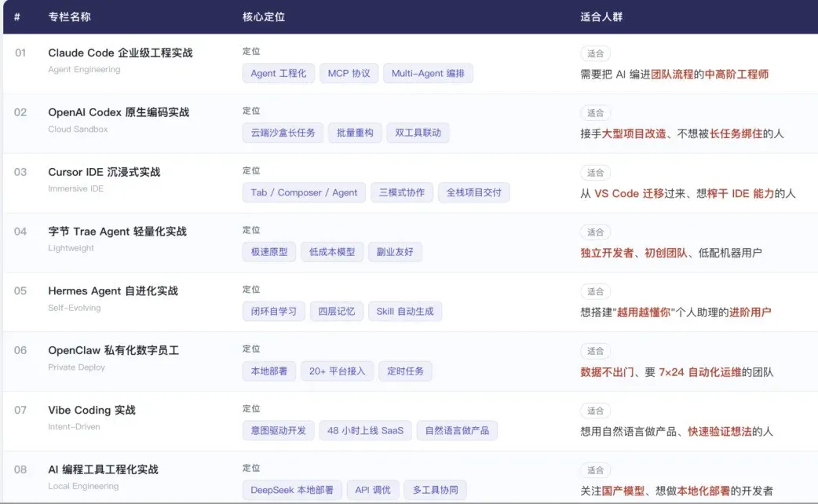
Task: Open 字节 Trae Agent 轻量化实战 title
Action: (x=118, y=231)
